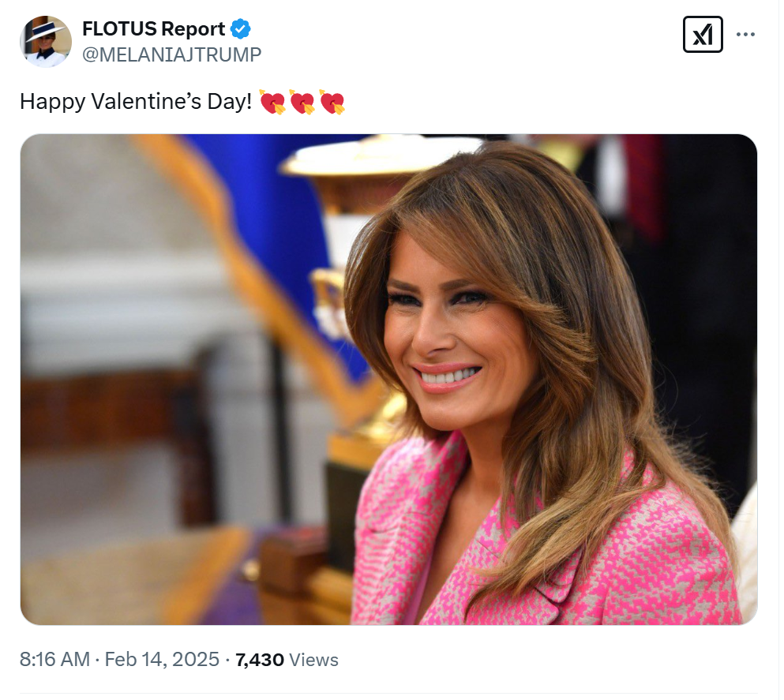Screen dimensions: 784x700
Task: Click the first heart-with-arrow emoji
Action: (272, 102)
